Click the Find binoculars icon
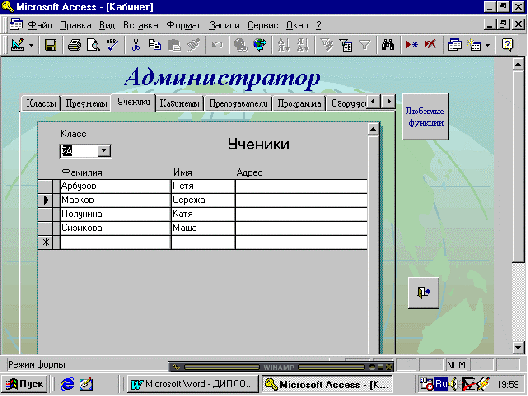This screenshot has height=396, width=528. 388,45
